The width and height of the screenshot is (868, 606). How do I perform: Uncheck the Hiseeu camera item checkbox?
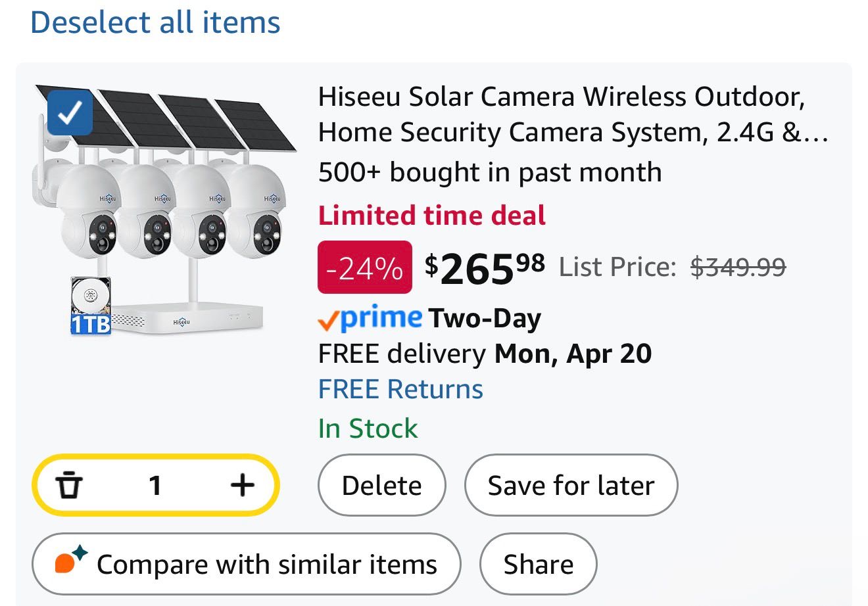[x=70, y=113]
